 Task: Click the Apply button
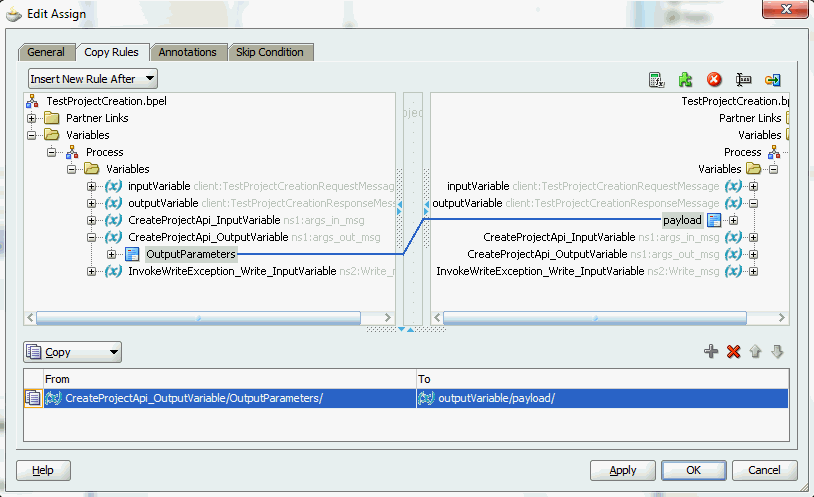(x=622, y=470)
